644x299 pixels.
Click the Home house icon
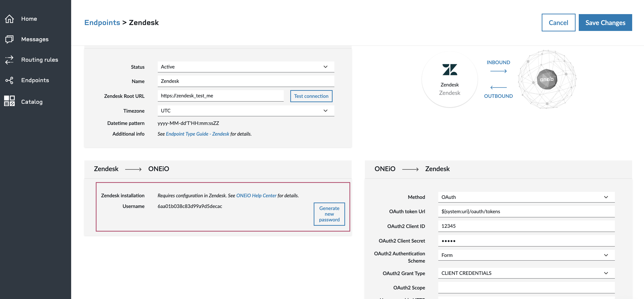(x=9, y=19)
